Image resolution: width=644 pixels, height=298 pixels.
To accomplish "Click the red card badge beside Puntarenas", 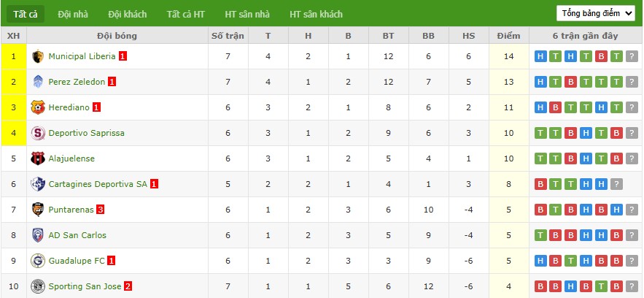I will pyautogui.click(x=101, y=210).
